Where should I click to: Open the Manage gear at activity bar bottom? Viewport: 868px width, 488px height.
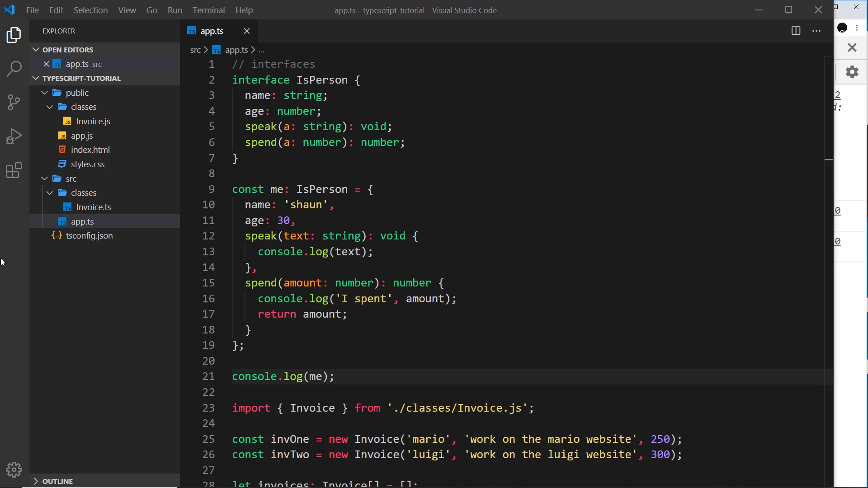click(x=14, y=470)
